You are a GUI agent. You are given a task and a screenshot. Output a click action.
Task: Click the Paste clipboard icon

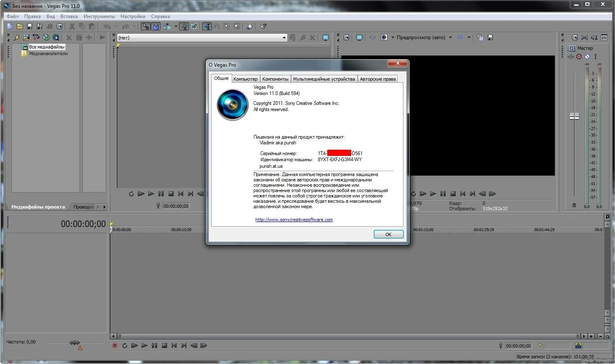(92, 26)
